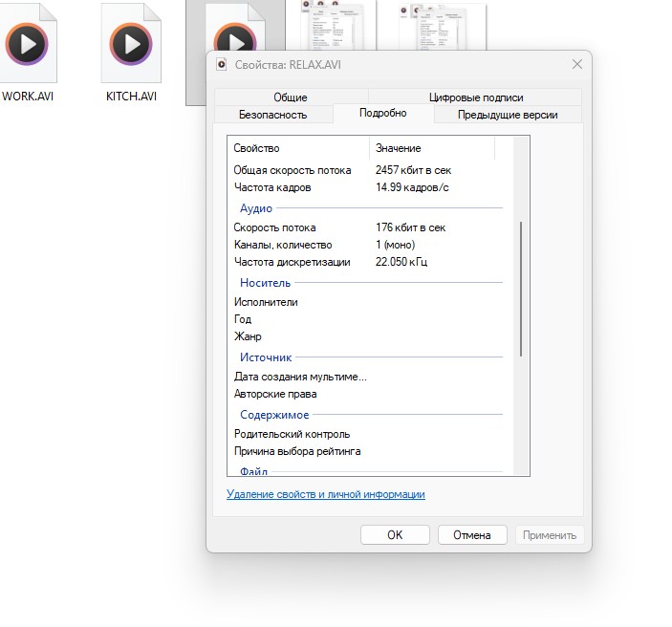Click the KITCH.AVI file name label
Screen dimensions: 672x627
click(x=131, y=96)
